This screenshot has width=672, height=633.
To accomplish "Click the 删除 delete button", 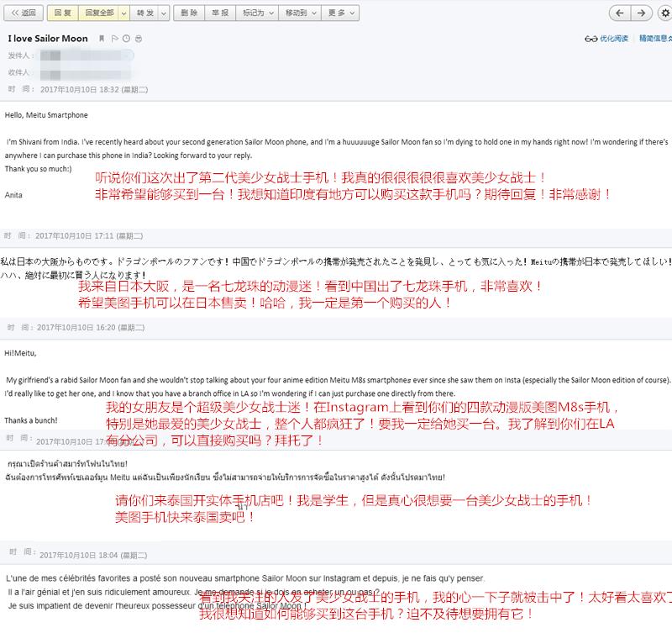I will pos(189,13).
